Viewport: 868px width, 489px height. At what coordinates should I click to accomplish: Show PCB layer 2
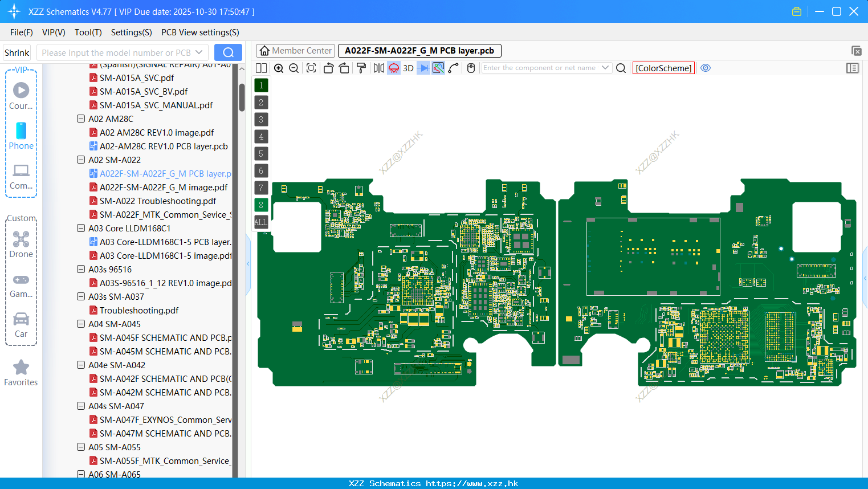pyautogui.click(x=261, y=103)
